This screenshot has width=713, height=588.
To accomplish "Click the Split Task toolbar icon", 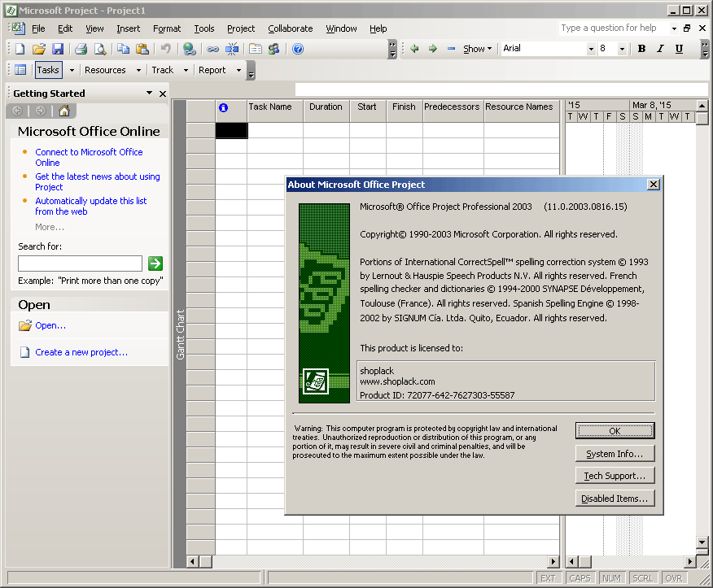I will (232, 49).
